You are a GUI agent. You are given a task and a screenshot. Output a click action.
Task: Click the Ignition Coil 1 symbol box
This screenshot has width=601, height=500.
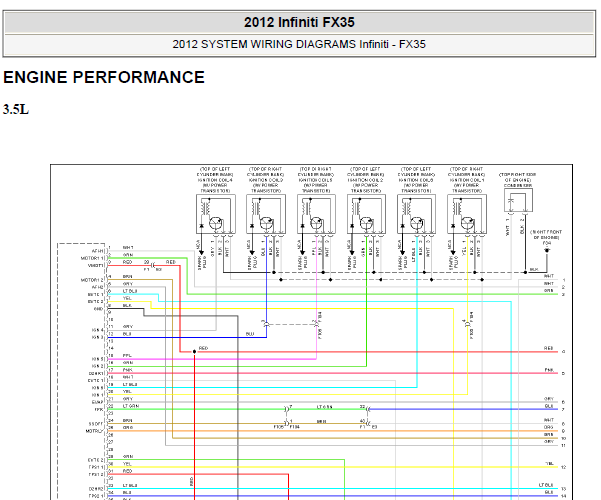point(467,214)
